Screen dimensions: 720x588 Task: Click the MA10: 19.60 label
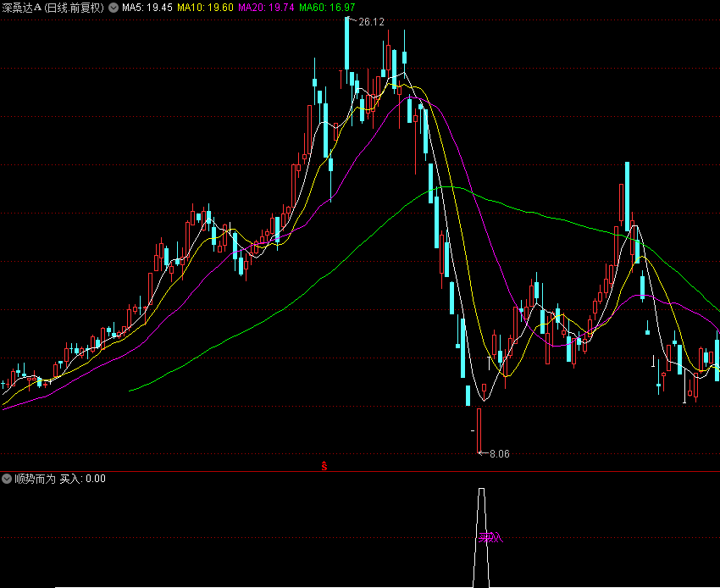coord(205,8)
